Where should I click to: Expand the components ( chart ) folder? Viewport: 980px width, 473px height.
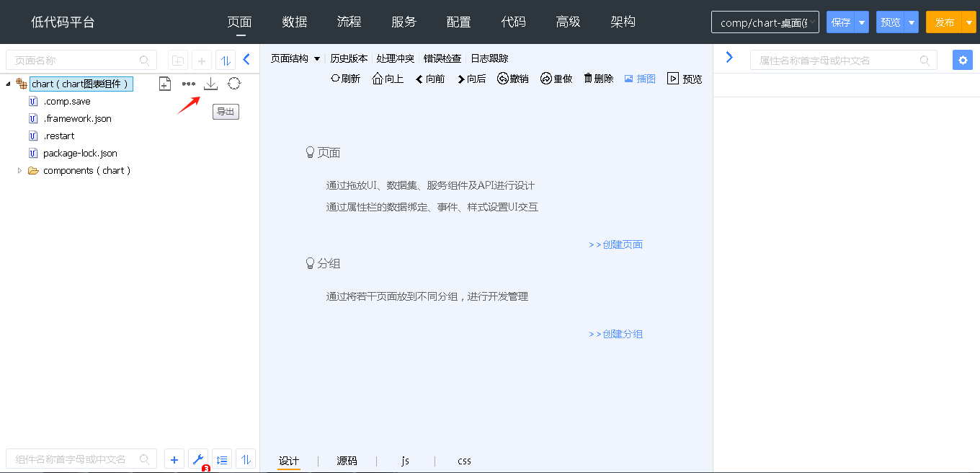20,171
